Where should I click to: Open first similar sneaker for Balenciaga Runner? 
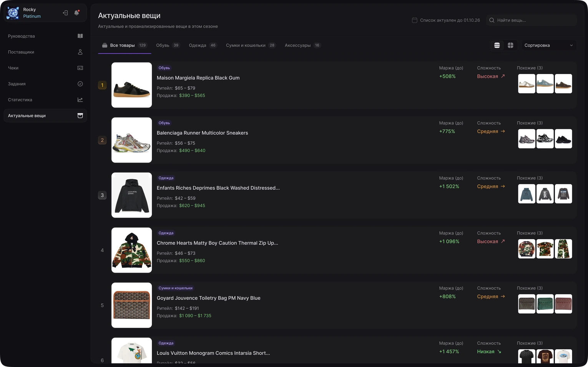[x=527, y=139]
